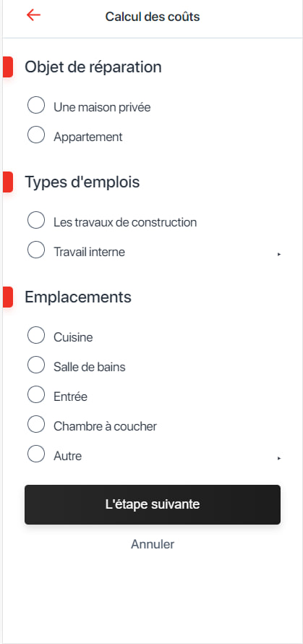Expand the Travail interne arrow
303x644 pixels.
click(279, 255)
